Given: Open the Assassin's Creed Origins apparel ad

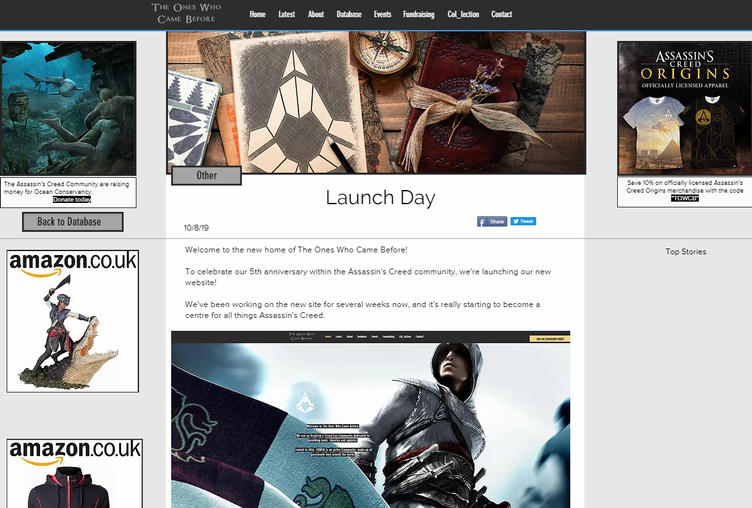Looking at the screenshot, I should pos(684,108).
